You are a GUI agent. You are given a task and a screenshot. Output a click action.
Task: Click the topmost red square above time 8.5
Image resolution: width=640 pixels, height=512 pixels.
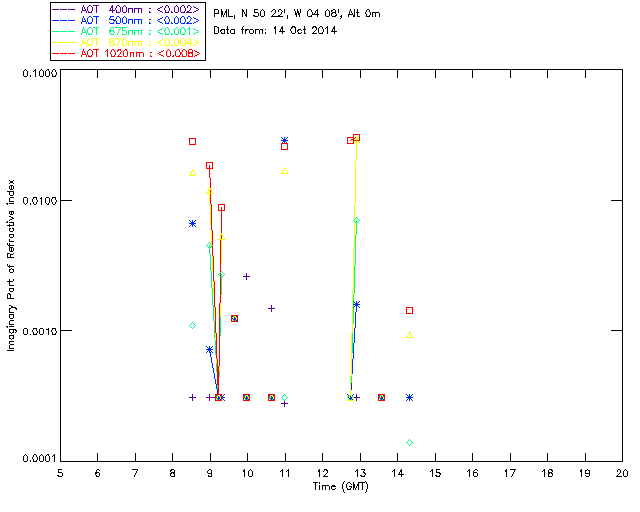coord(193,142)
